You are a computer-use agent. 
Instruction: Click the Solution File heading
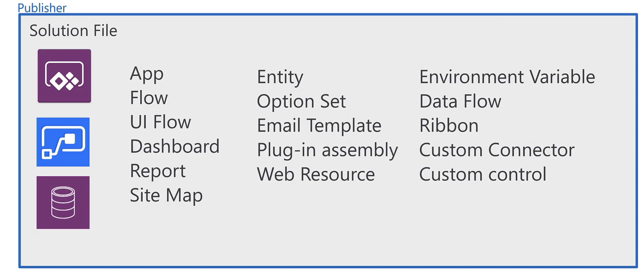(73, 31)
